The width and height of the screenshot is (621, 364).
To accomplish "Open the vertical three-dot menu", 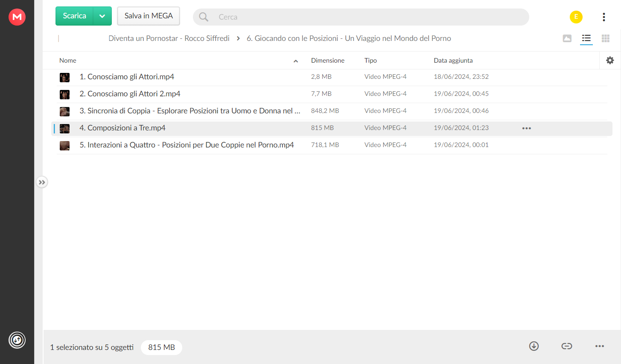I will coord(604,17).
